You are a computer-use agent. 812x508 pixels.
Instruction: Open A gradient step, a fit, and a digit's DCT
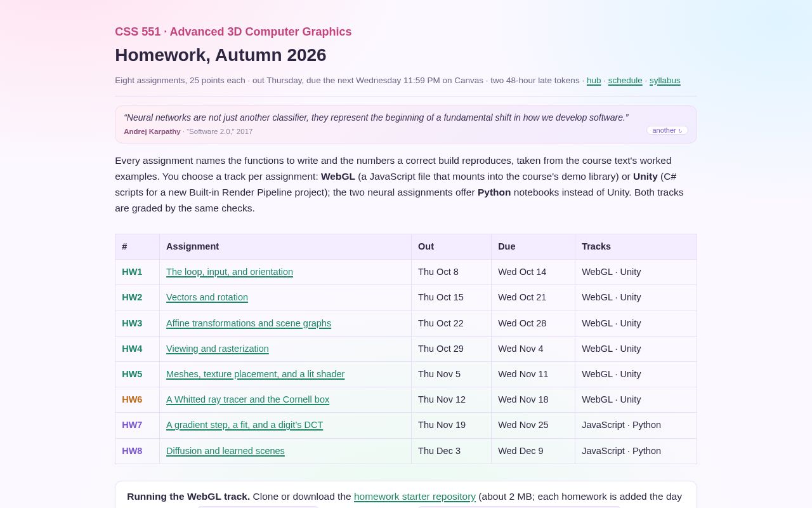[x=244, y=425]
